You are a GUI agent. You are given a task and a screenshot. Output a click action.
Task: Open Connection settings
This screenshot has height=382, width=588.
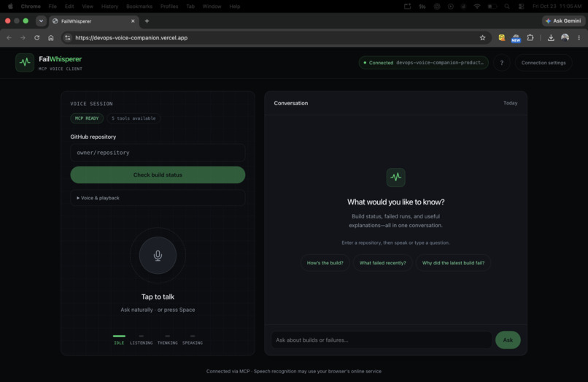point(543,63)
